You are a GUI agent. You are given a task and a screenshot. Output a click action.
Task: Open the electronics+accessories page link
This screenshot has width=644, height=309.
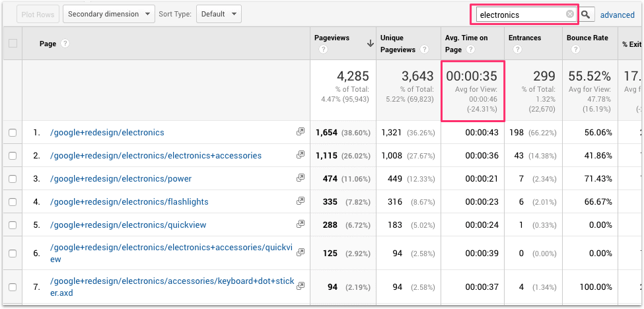coord(156,156)
